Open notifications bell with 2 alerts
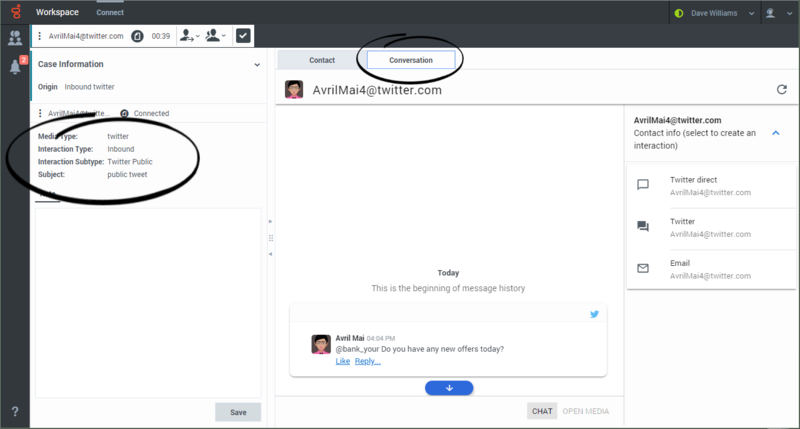 [15, 67]
